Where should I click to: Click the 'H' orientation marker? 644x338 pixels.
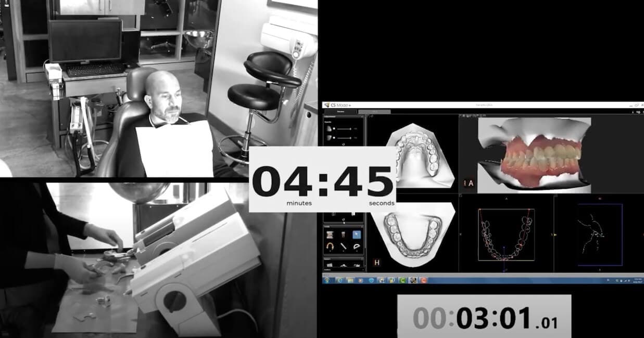pos(377,263)
